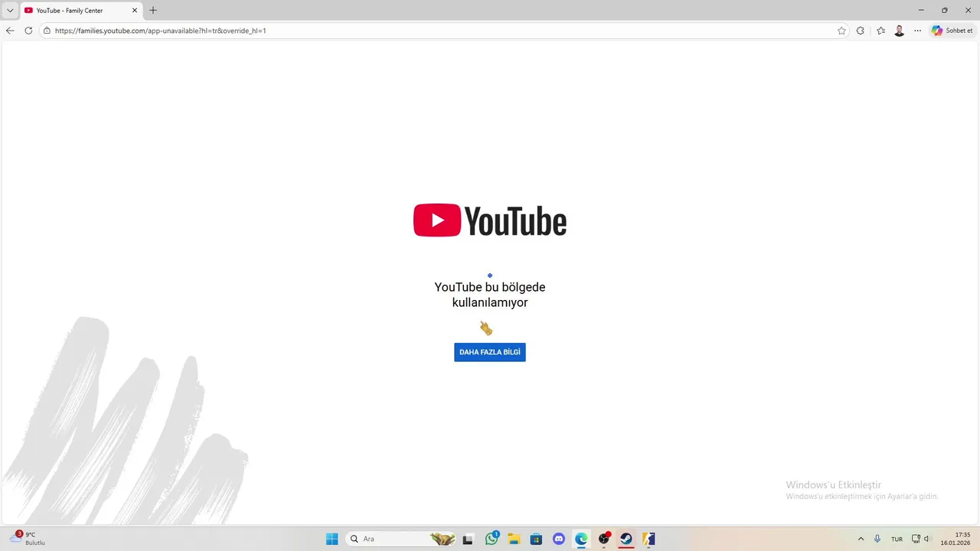The height and width of the screenshot is (551, 980).
Task: Open Microsoft Store from the taskbar
Action: pos(537,539)
